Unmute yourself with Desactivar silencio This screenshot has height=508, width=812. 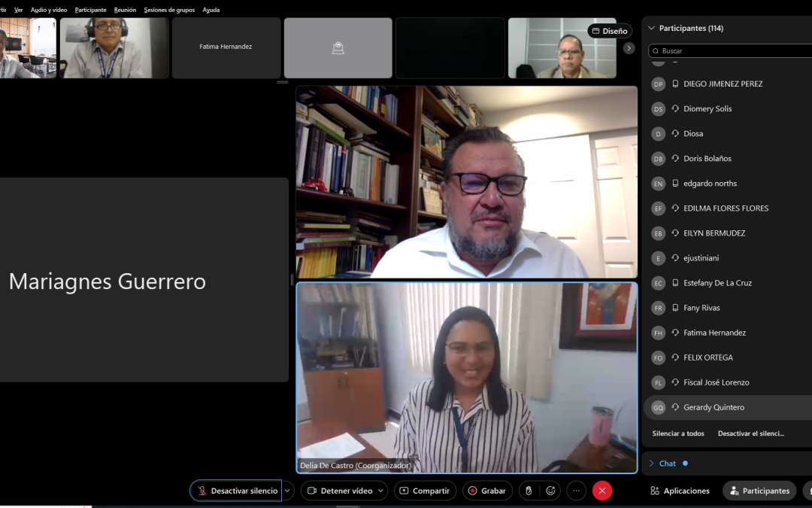coord(235,490)
